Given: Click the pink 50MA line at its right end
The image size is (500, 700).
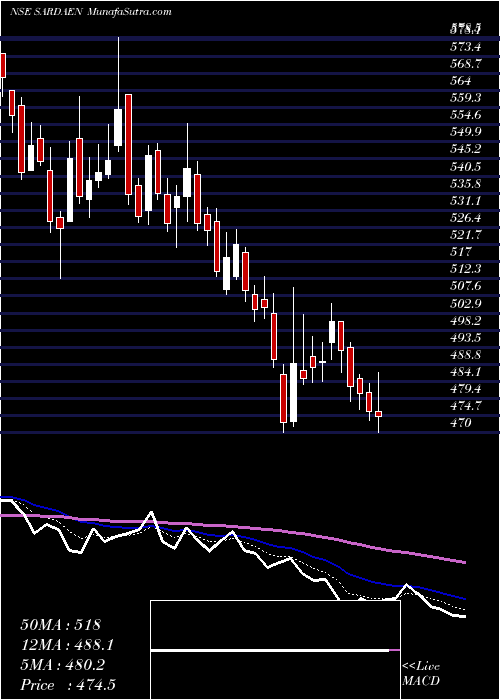Looking at the screenshot, I should pos(464,562).
